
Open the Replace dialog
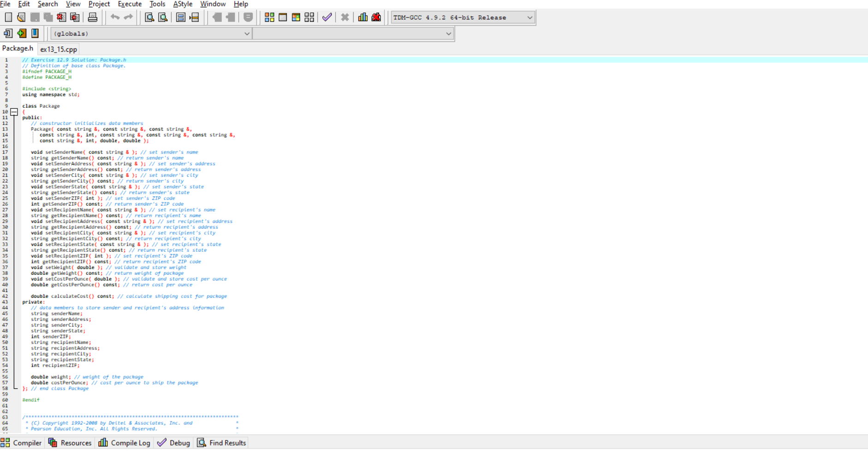coord(163,17)
